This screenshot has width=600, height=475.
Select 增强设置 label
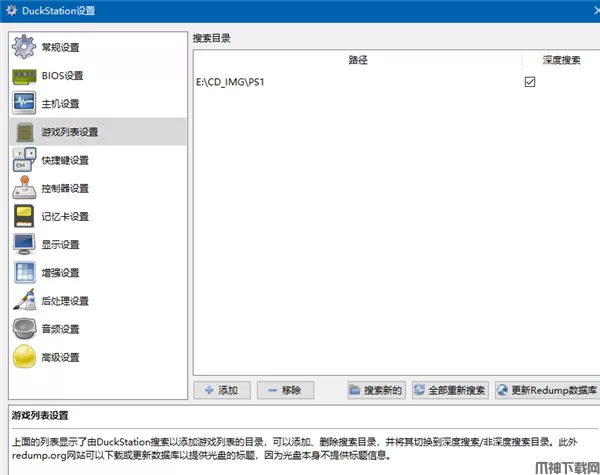pyautogui.click(x=60, y=273)
